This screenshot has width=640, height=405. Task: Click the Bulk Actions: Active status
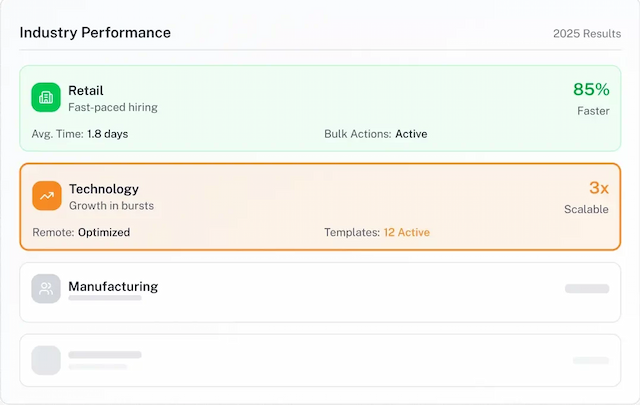point(375,134)
